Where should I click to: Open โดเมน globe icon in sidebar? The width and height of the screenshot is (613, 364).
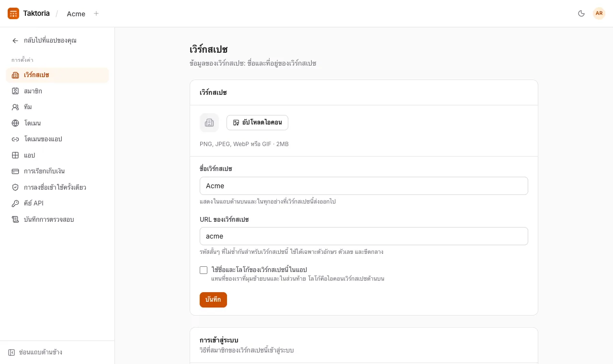coord(15,123)
